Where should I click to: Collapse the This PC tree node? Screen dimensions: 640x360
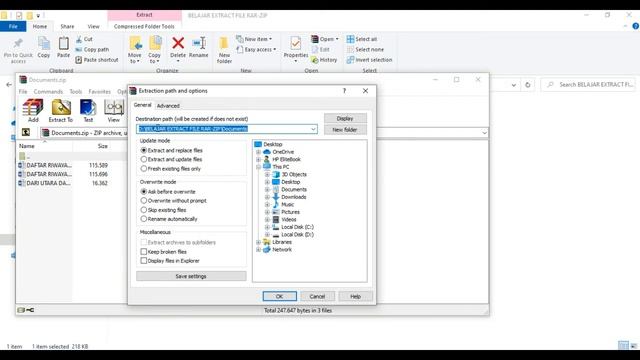click(x=258, y=167)
